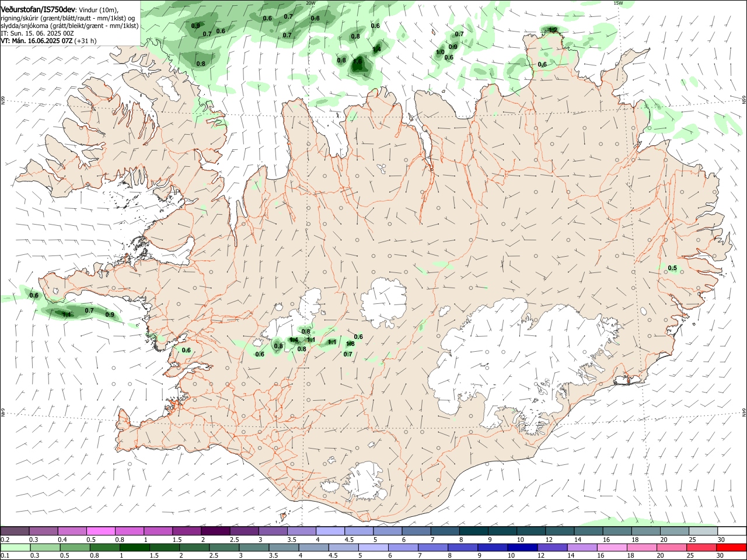Pick the palest green swatch above label 0.1

(x=16, y=548)
